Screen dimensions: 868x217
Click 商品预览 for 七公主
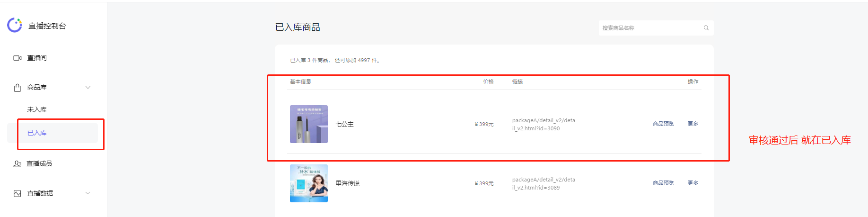pos(663,124)
